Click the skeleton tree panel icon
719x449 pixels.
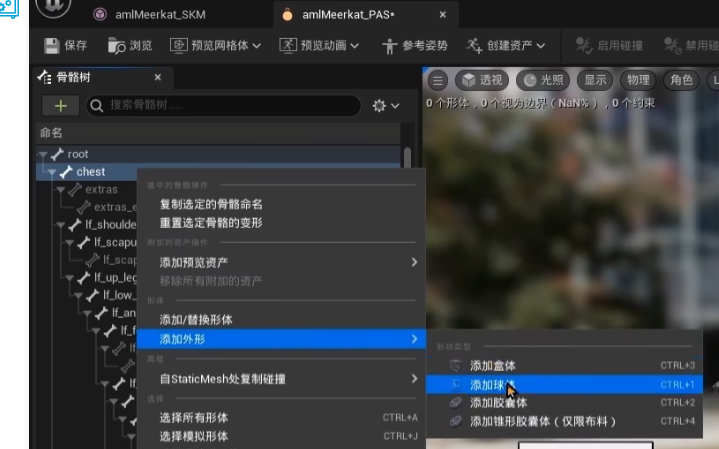[44, 77]
